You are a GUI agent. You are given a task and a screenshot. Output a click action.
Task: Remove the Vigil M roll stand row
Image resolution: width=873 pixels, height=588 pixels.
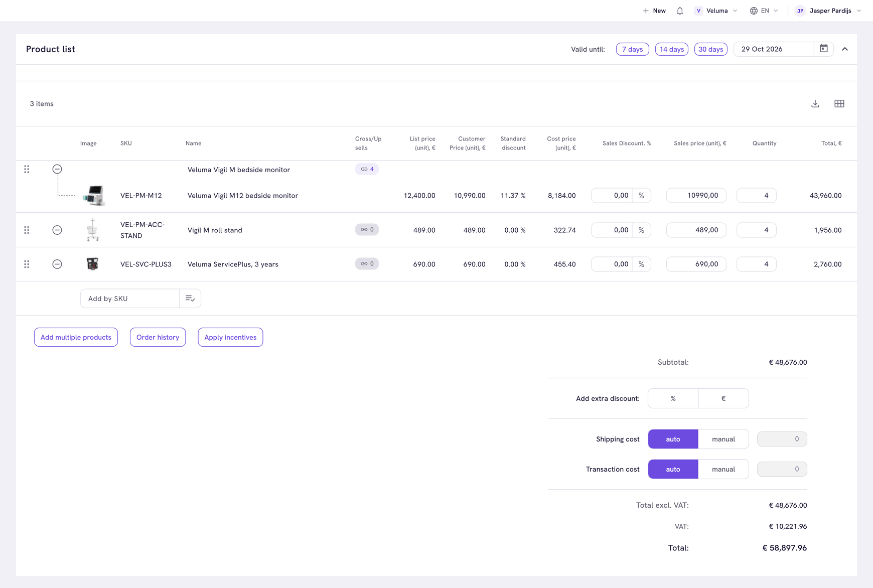tap(57, 230)
